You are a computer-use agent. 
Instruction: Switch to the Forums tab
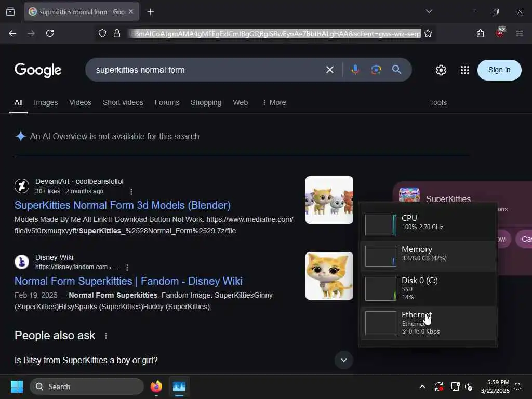(x=167, y=102)
